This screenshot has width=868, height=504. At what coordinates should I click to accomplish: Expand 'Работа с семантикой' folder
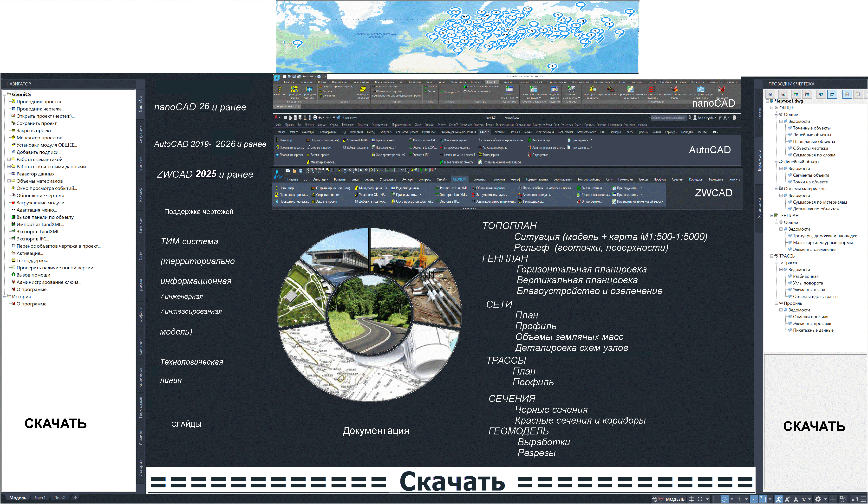9,159
